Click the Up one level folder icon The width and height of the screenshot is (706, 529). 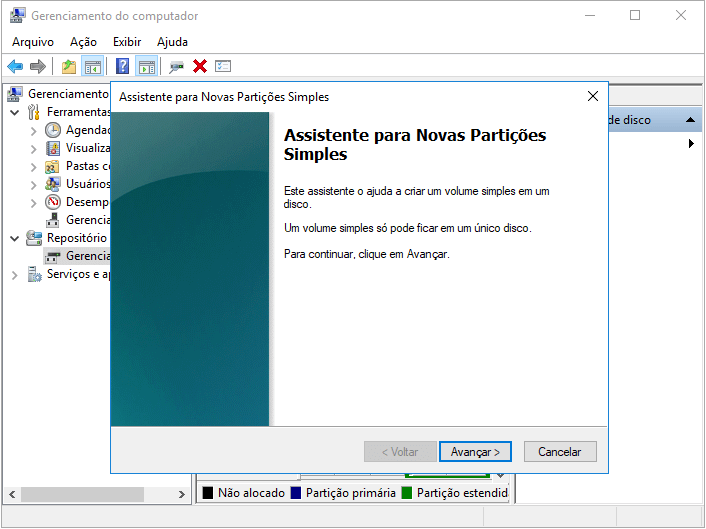point(68,67)
